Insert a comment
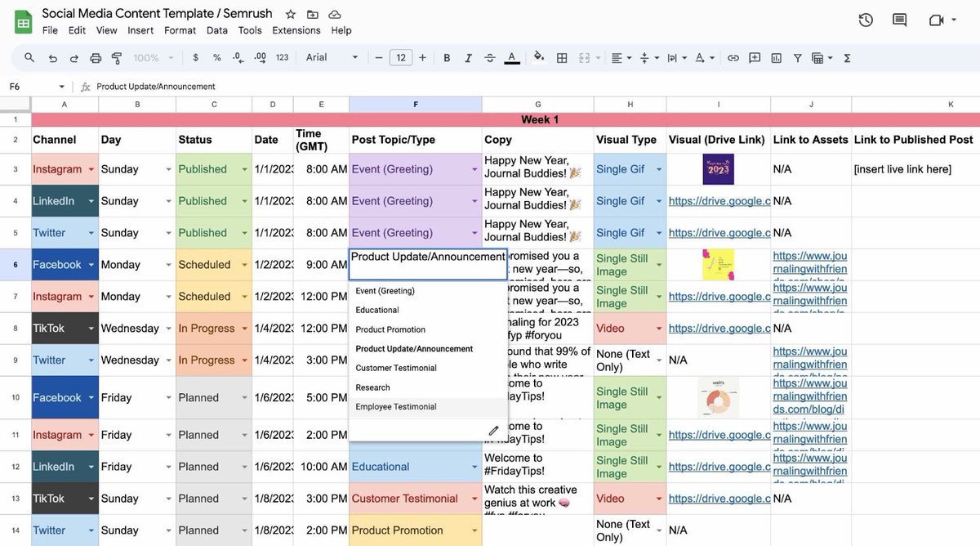980x546 pixels. coord(754,57)
